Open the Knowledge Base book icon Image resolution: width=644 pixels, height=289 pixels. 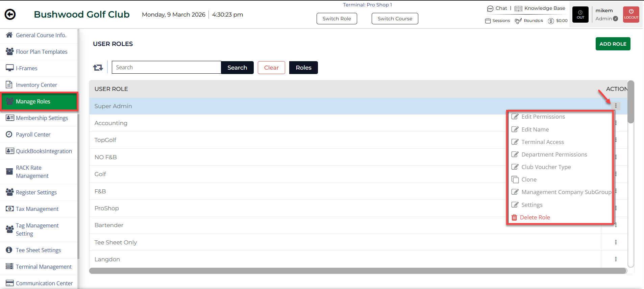pos(518,8)
